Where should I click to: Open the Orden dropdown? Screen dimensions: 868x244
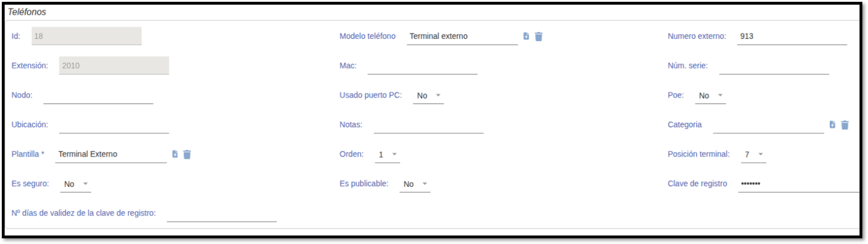(x=387, y=155)
